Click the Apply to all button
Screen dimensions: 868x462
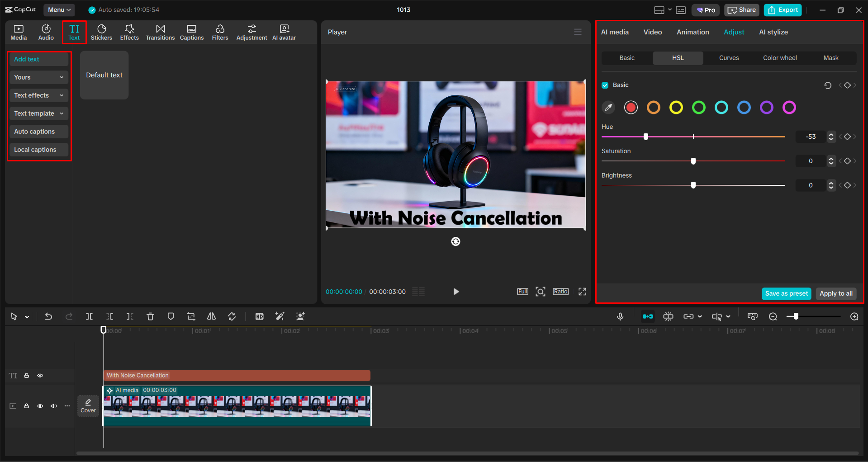pyautogui.click(x=835, y=293)
